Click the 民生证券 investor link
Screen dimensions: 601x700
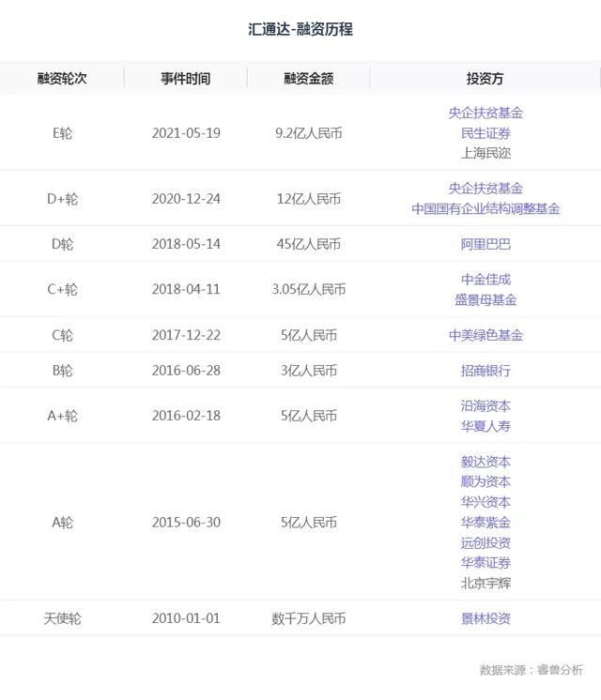(485, 133)
